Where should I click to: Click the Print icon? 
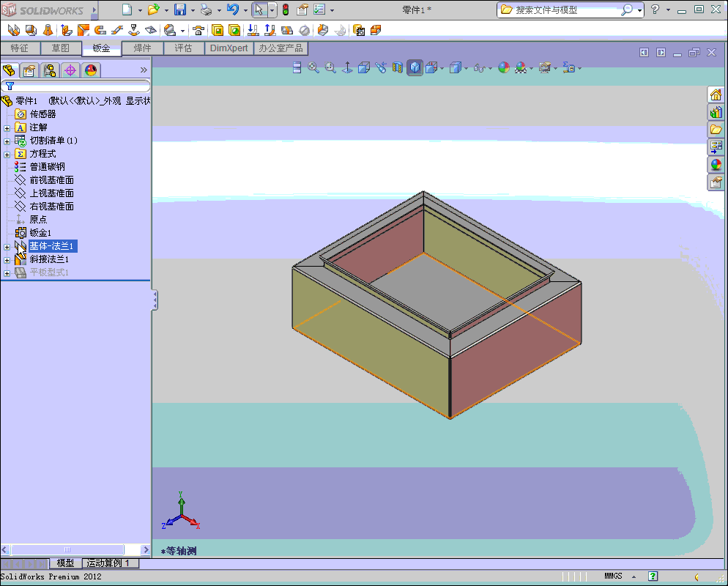pyautogui.click(x=207, y=10)
